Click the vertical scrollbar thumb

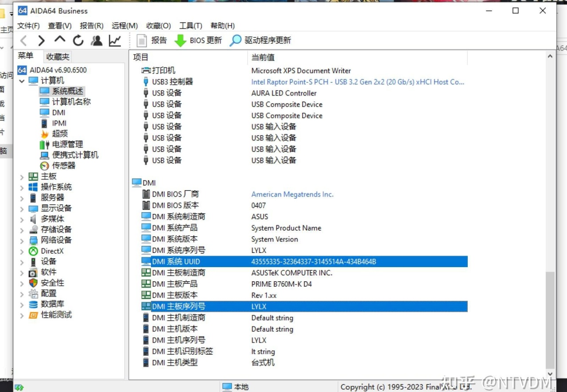(550, 319)
